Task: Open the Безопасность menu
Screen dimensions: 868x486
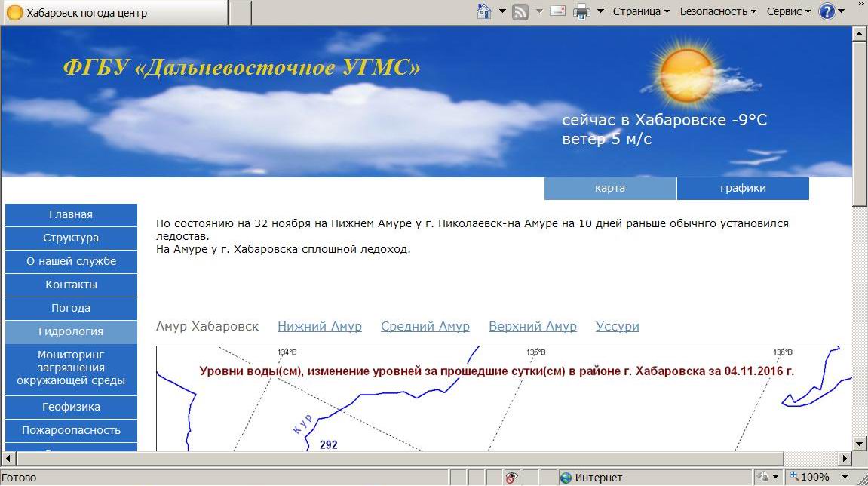Action: pyautogui.click(x=717, y=11)
